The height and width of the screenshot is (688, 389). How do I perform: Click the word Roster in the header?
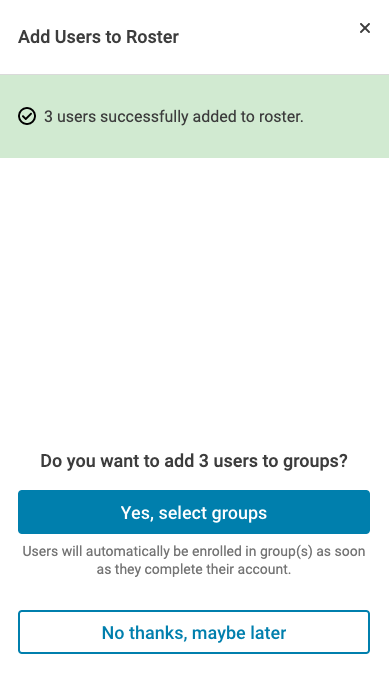point(152,37)
